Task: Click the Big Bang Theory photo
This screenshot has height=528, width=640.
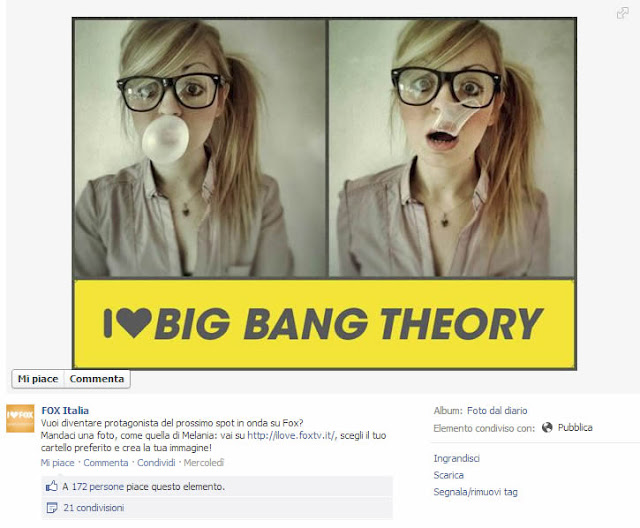Action: [324, 193]
